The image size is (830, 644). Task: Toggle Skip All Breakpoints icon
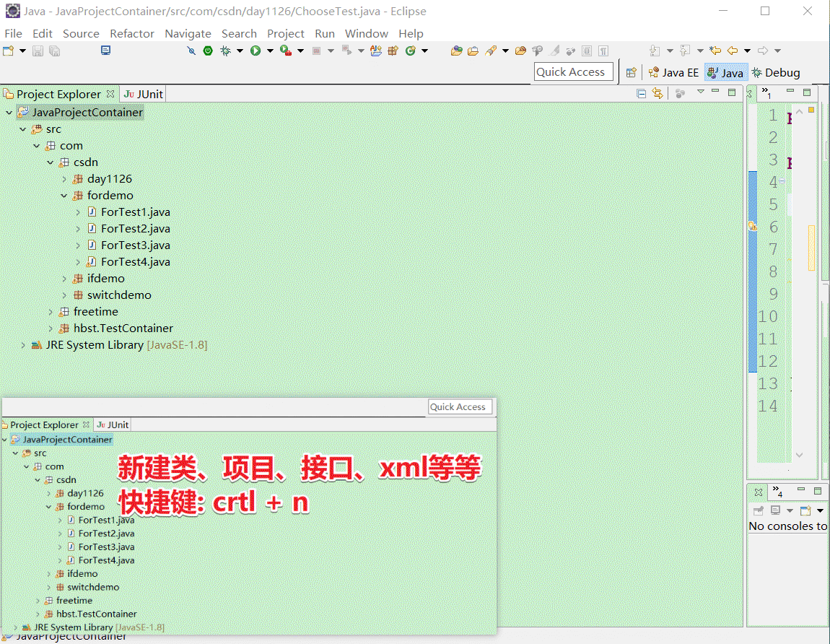pos(191,51)
